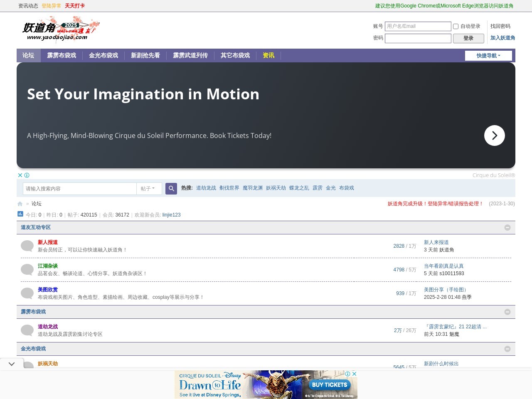Click the 登录 button

point(468,38)
